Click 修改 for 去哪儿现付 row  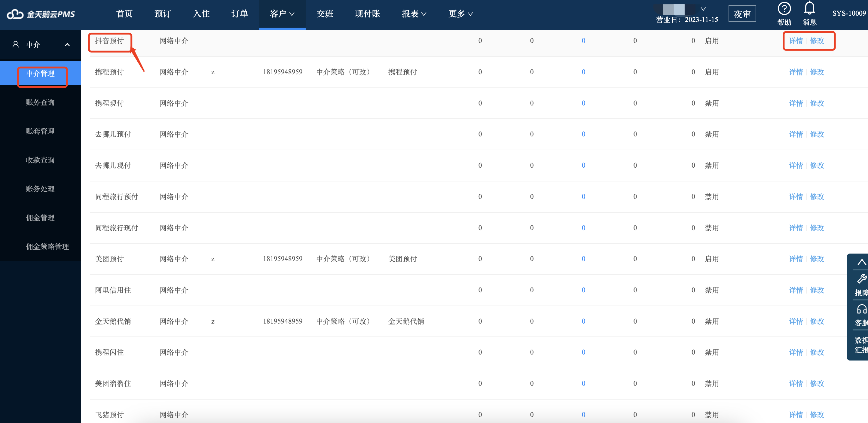817,165
